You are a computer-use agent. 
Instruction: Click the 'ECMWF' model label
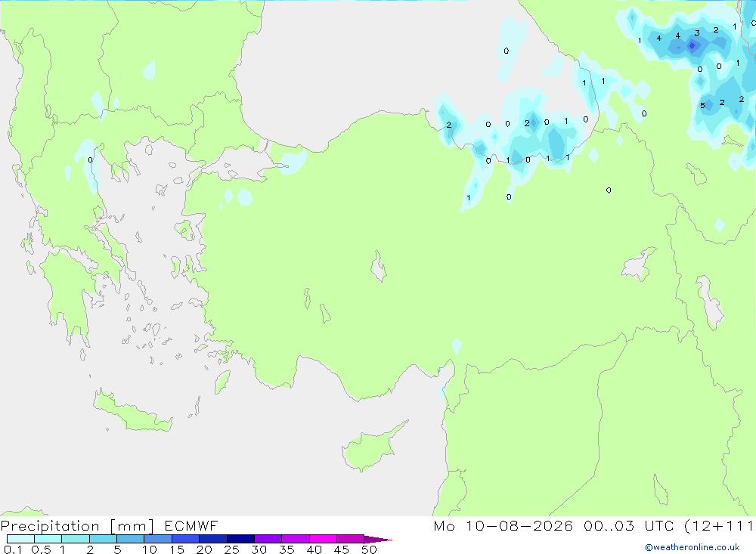191,525
